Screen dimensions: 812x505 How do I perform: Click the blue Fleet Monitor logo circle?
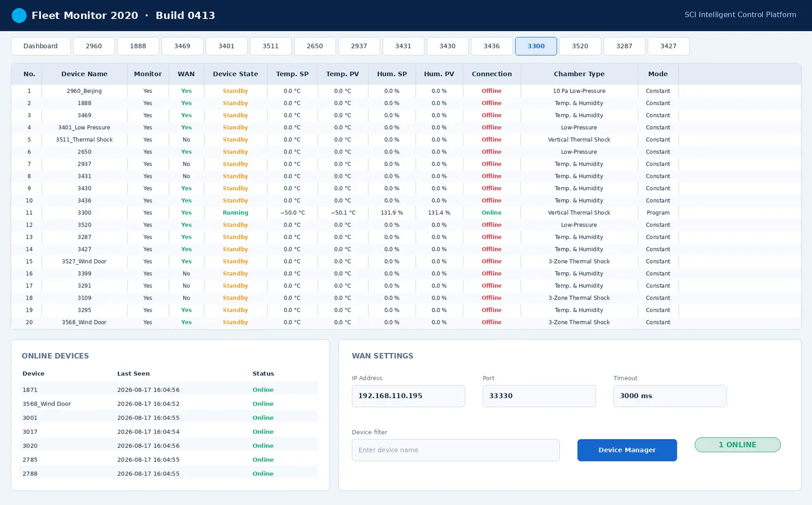(x=19, y=15)
